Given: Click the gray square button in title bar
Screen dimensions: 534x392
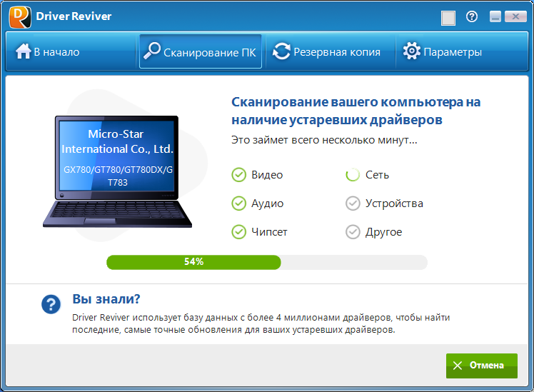Looking at the screenshot, I should tap(448, 18).
